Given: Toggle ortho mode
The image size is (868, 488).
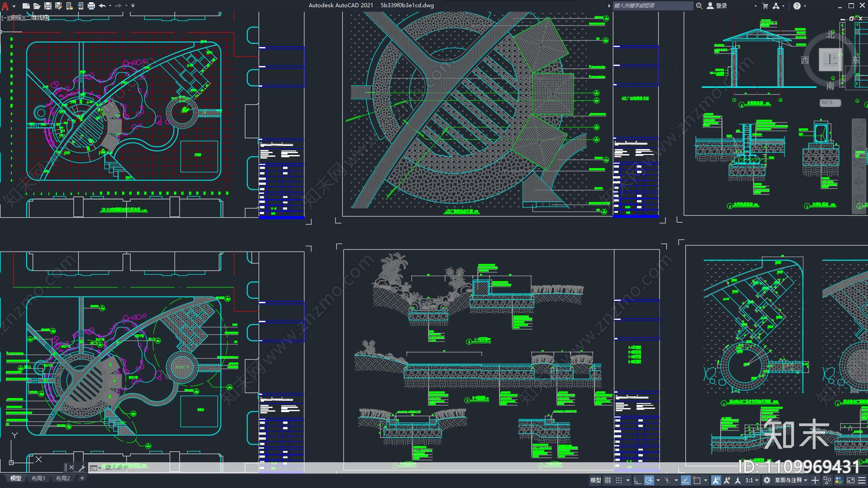Looking at the screenshot, I should point(638,480).
